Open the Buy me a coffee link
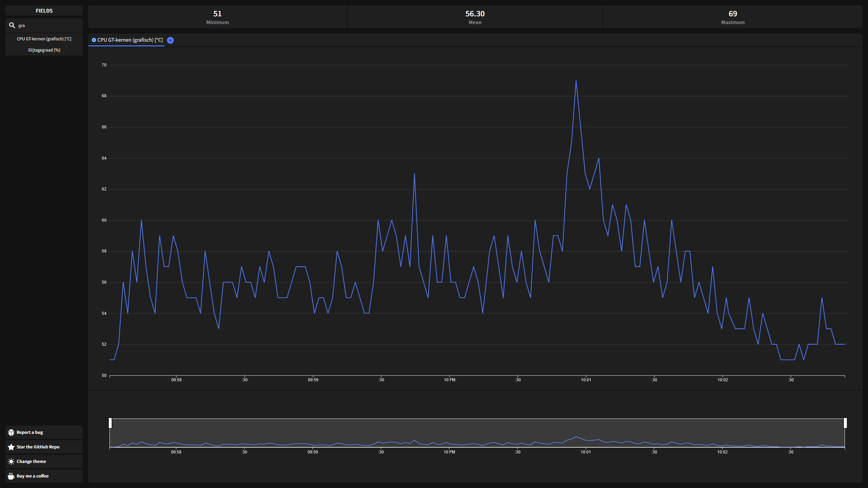Viewport: 868px width, 488px height. (33, 476)
